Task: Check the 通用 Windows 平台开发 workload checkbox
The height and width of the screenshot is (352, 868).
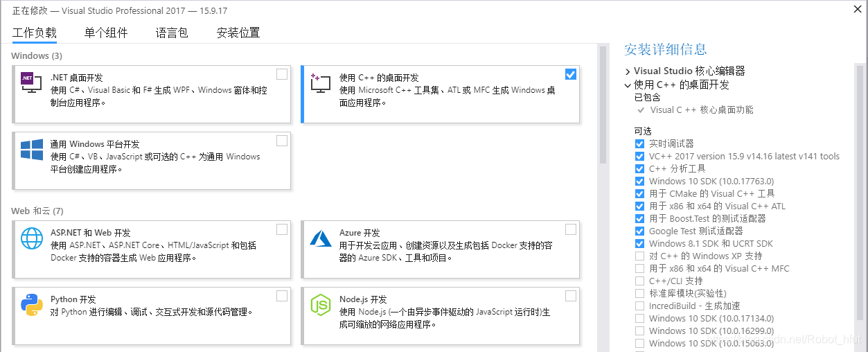Action: 282,141
